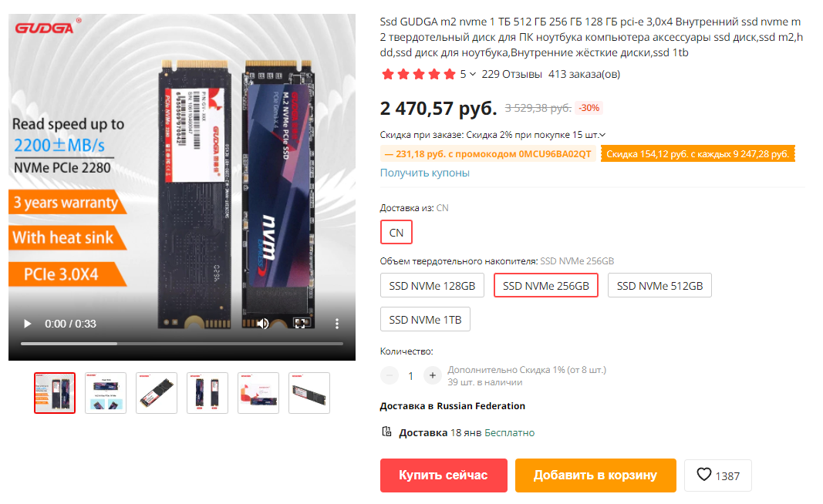Click Добавить в корзину button
Image resolution: width=823 pixels, height=504 pixels.
tap(595, 475)
